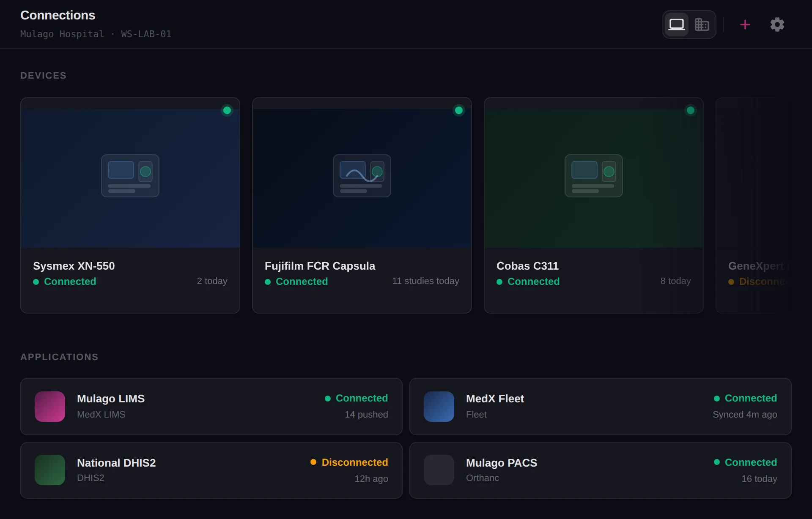Add a new connection with plus icon

745,25
